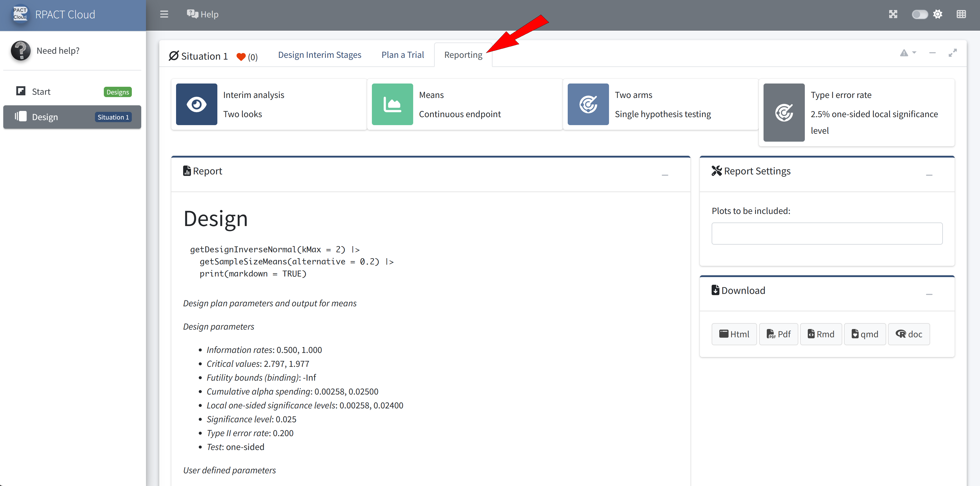Open the settings gear icon
980x486 pixels.
point(938,14)
